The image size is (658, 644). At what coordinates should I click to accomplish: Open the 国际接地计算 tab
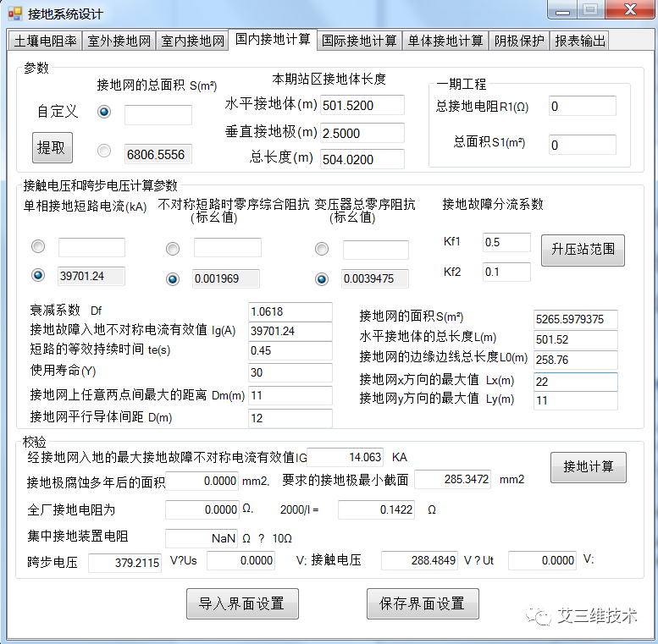point(359,41)
